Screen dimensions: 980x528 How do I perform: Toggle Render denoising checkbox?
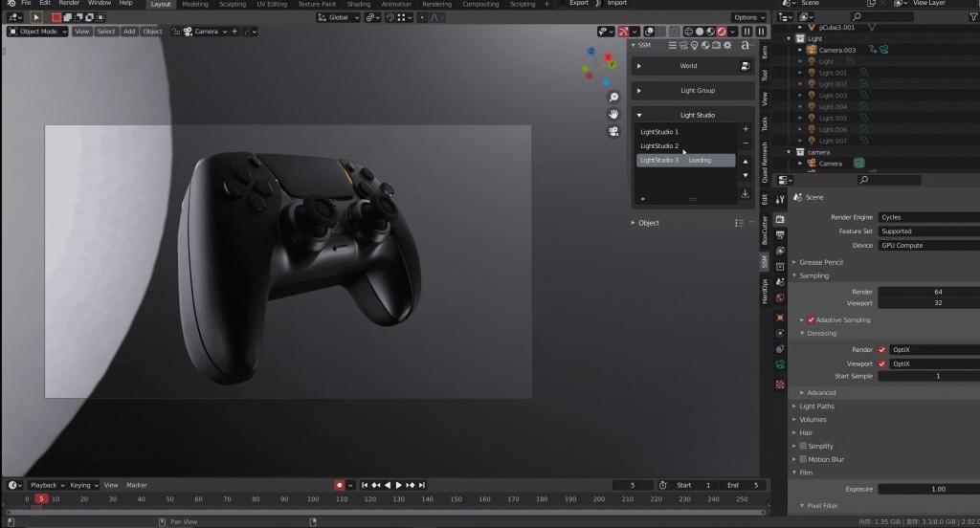(881, 350)
